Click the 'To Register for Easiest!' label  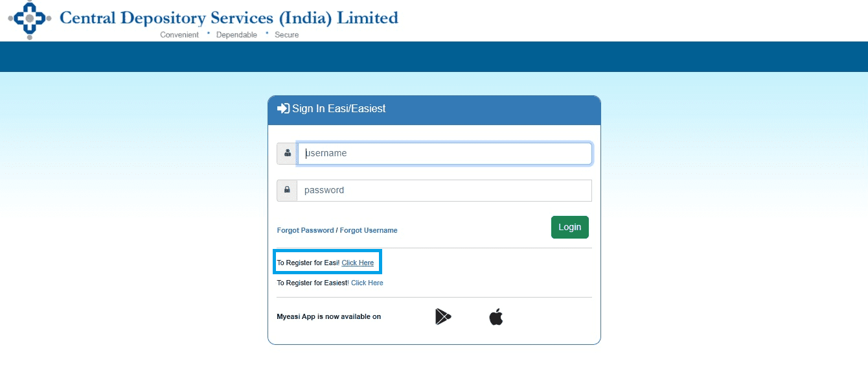312,283
